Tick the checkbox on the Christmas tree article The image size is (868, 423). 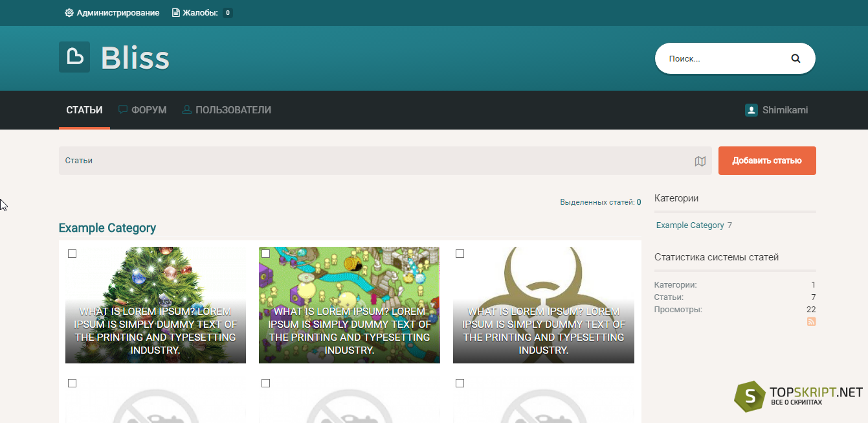pyautogui.click(x=72, y=253)
